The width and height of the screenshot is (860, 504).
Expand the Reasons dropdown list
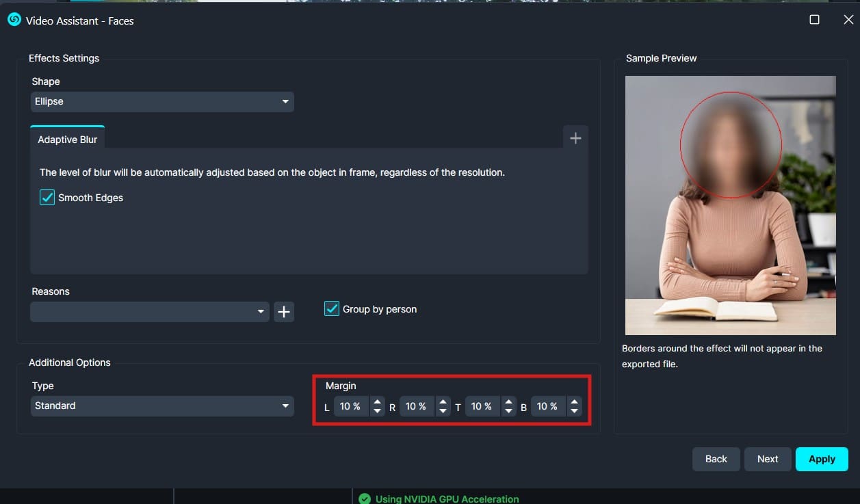[149, 312]
